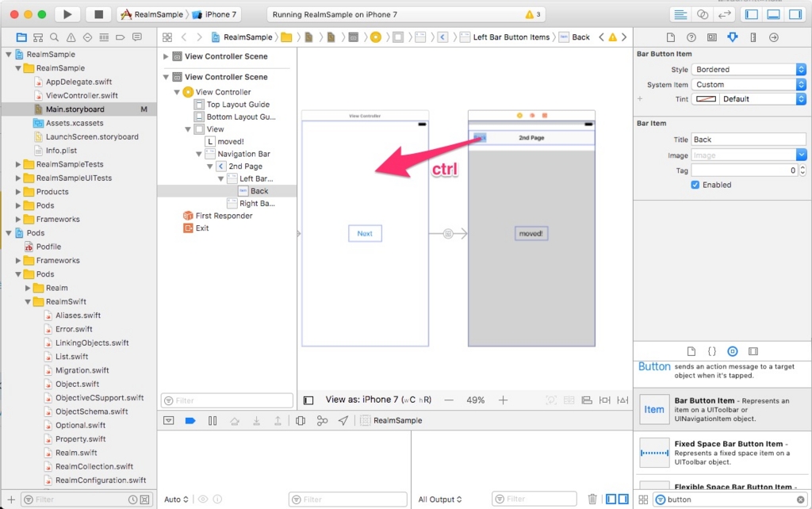812x509 pixels.
Task: Toggle breakpoints activation in debug bar
Action: (x=190, y=420)
